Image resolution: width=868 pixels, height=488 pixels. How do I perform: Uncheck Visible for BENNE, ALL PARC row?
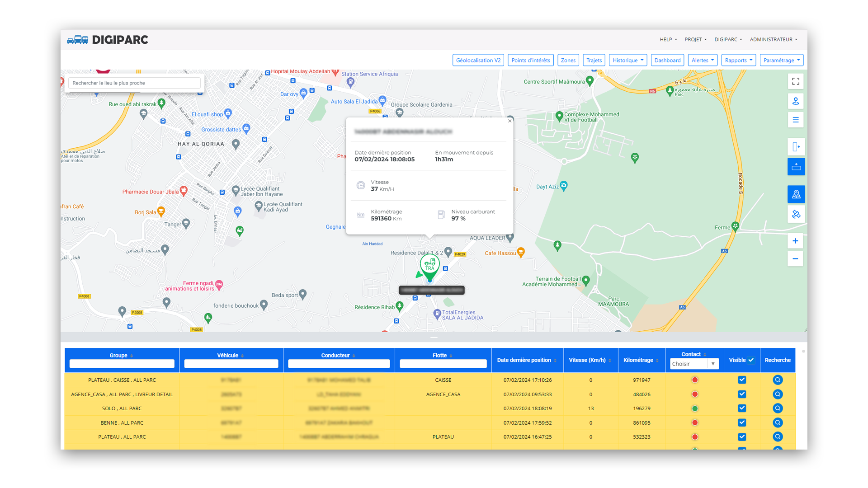[742, 423]
